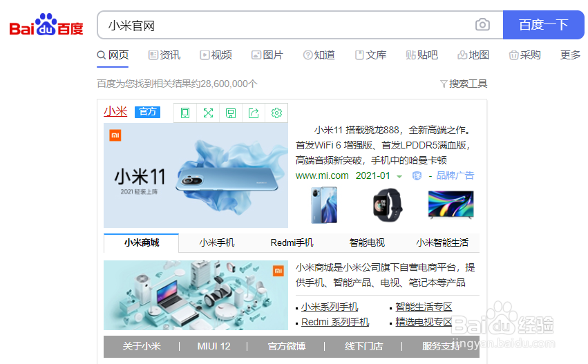Open the 智能生活专区 link
Viewport: 588px width, 364px height.
(424, 307)
